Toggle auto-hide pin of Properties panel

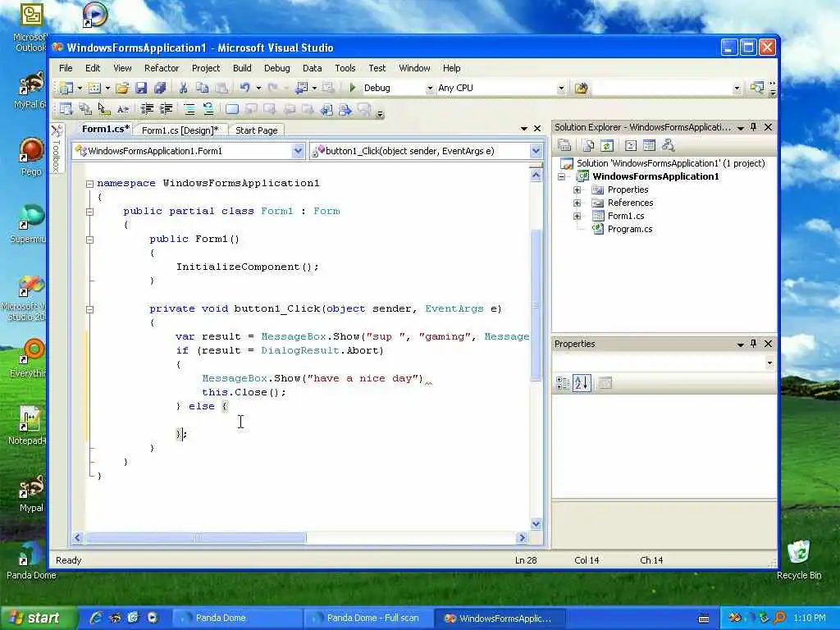[x=753, y=344]
